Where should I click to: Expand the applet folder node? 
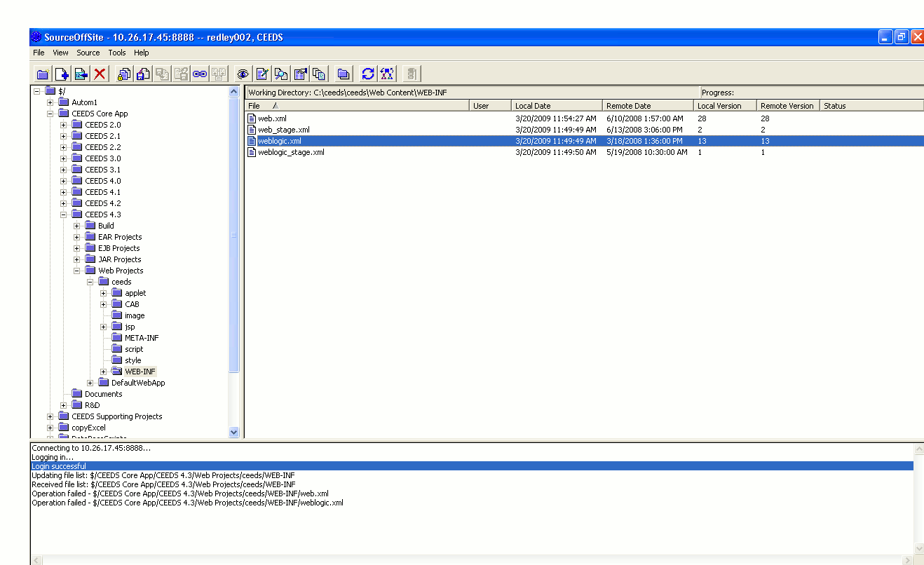[x=103, y=293]
